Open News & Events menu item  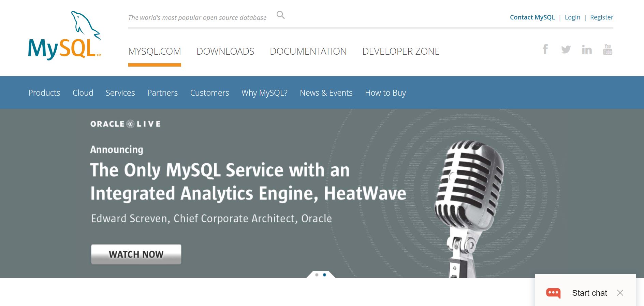(326, 93)
